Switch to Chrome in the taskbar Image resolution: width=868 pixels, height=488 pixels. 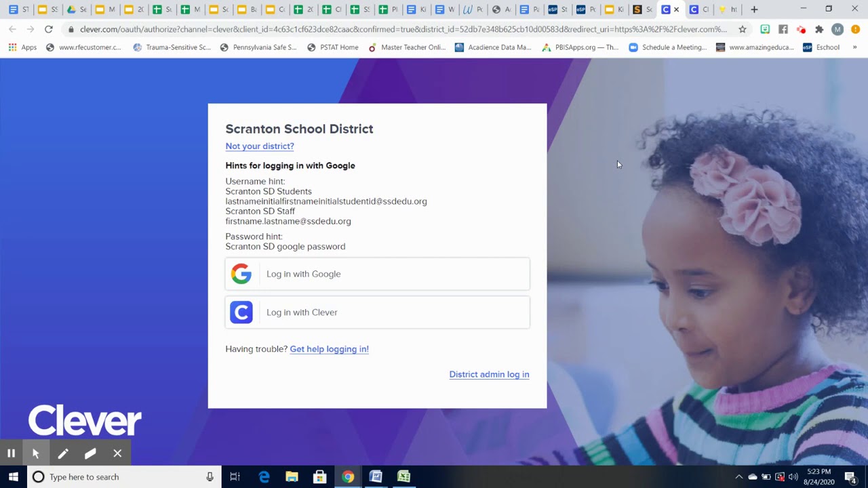[347, 476]
